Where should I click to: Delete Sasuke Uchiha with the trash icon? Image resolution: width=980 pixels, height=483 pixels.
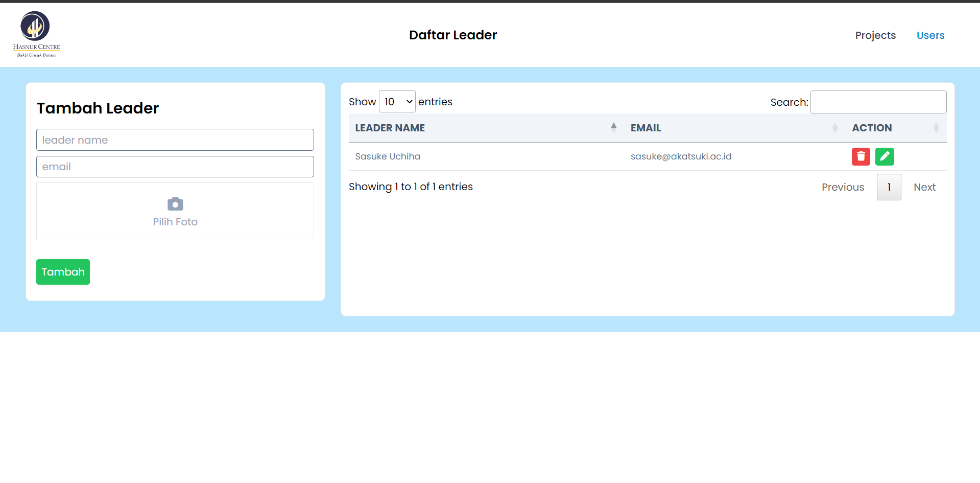coord(861,156)
